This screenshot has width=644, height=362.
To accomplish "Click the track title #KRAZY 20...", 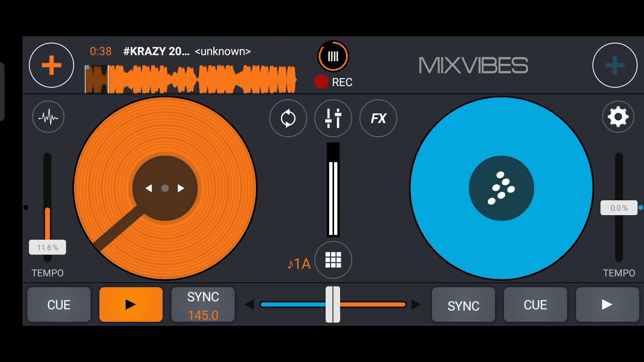I will [x=156, y=51].
